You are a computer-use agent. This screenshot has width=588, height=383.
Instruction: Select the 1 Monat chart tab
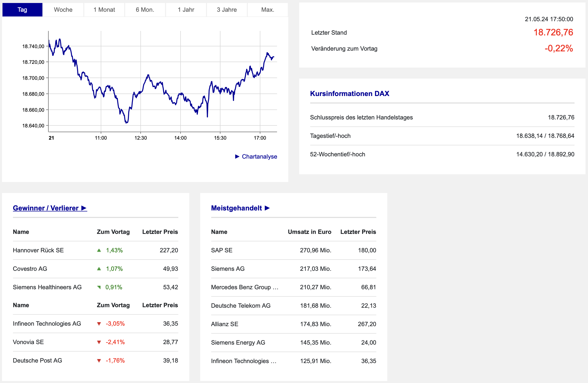point(104,10)
